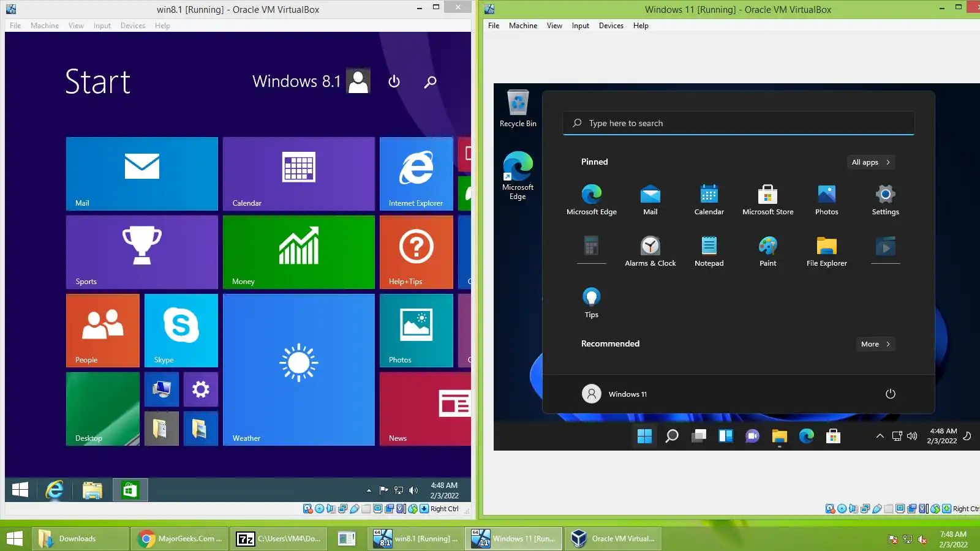Open Tips in Windows 11 pinned apps
The image size is (980, 551).
tap(592, 303)
